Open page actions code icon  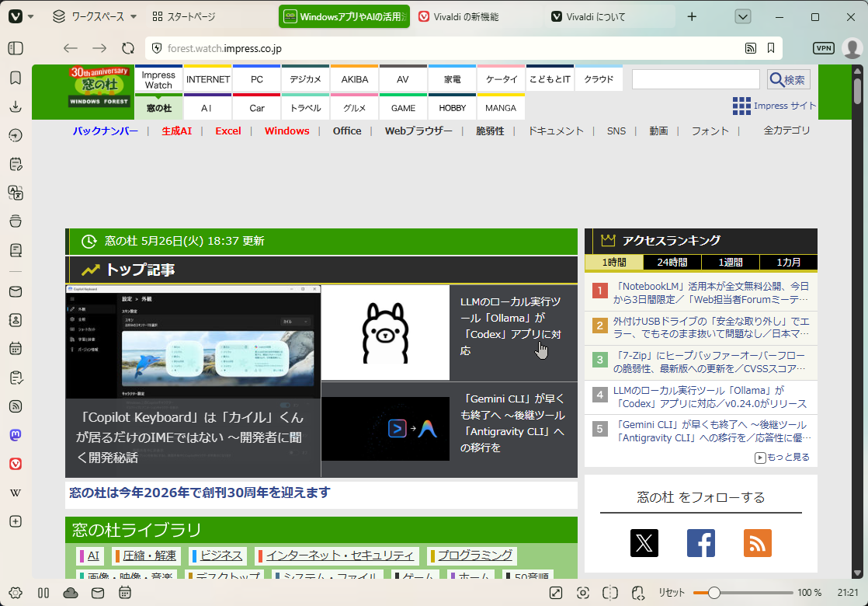click(x=637, y=593)
